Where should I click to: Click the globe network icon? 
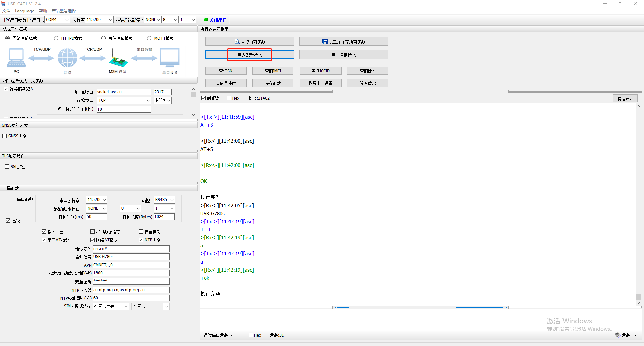[x=67, y=58]
